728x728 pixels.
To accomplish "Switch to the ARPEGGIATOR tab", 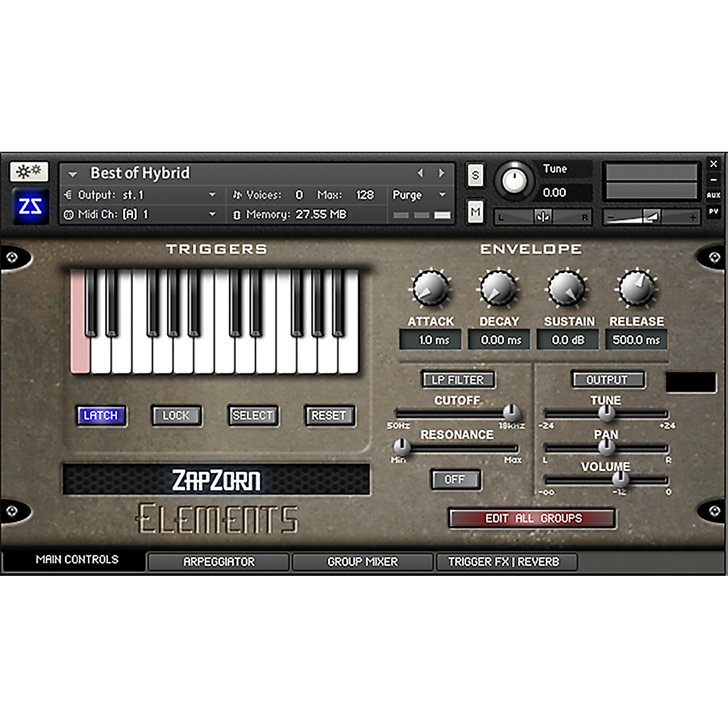I will click(218, 562).
